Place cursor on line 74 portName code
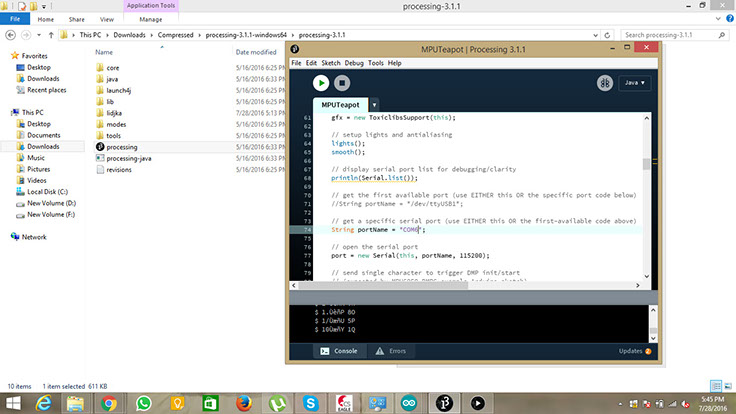The width and height of the screenshot is (736, 414). (378, 230)
